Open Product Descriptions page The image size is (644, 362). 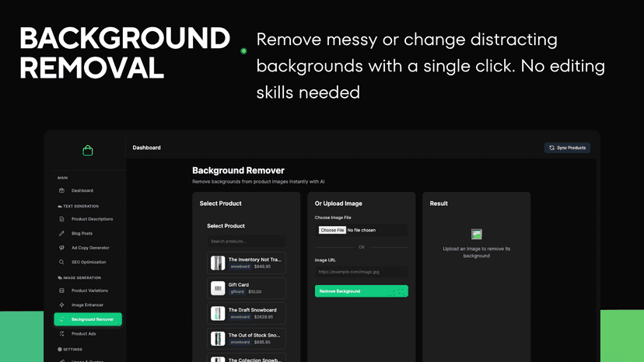tap(92, 219)
